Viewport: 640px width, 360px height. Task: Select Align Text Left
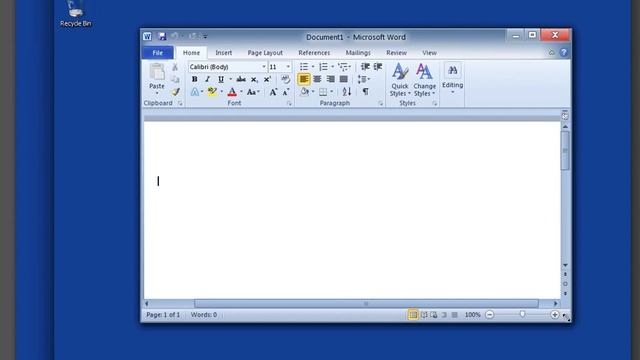coord(304,79)
